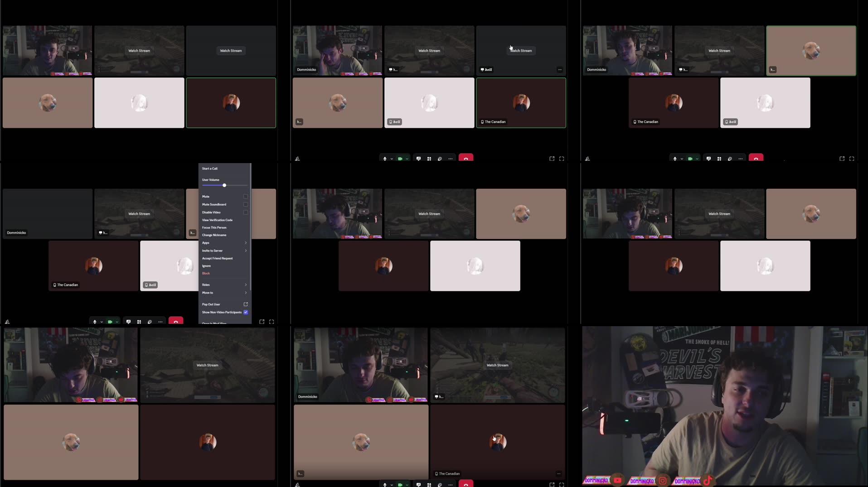Click the User Volume slider handle
Image resolution: width=868 pixels, height=487 pixels.
[224, 185]
